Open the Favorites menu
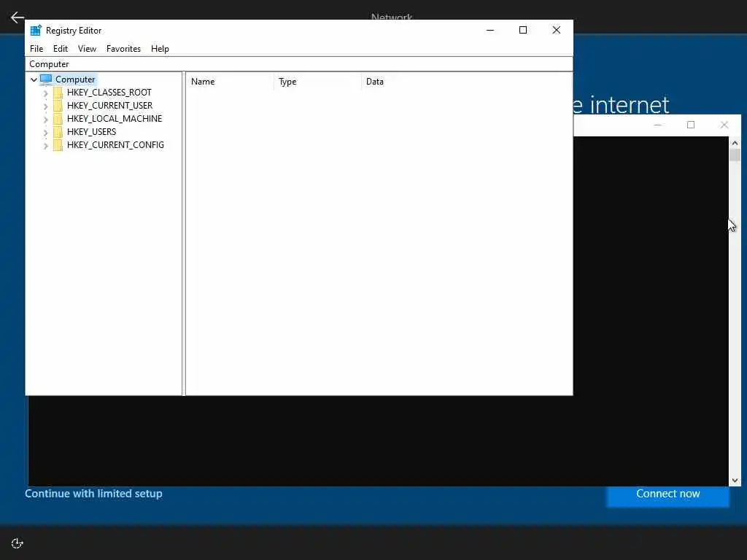 123,49
